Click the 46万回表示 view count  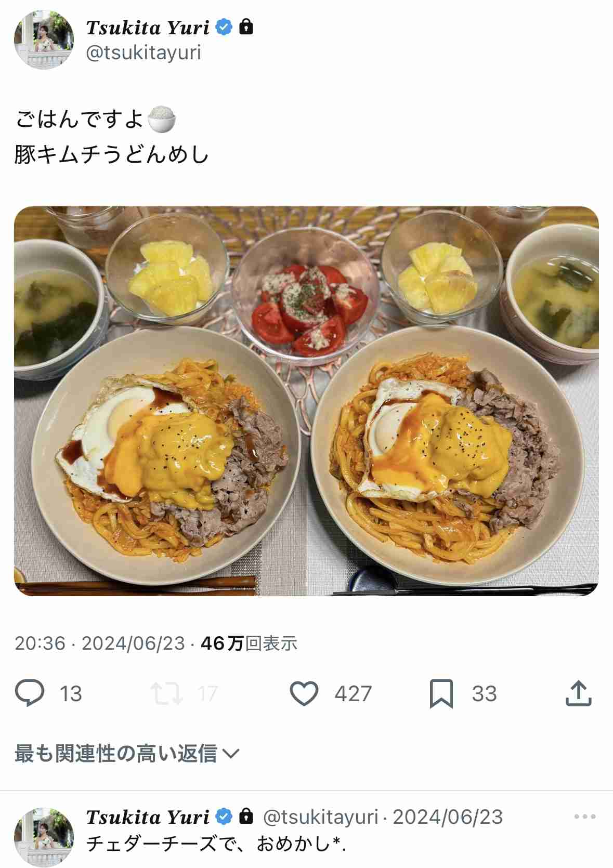[249, 643]
